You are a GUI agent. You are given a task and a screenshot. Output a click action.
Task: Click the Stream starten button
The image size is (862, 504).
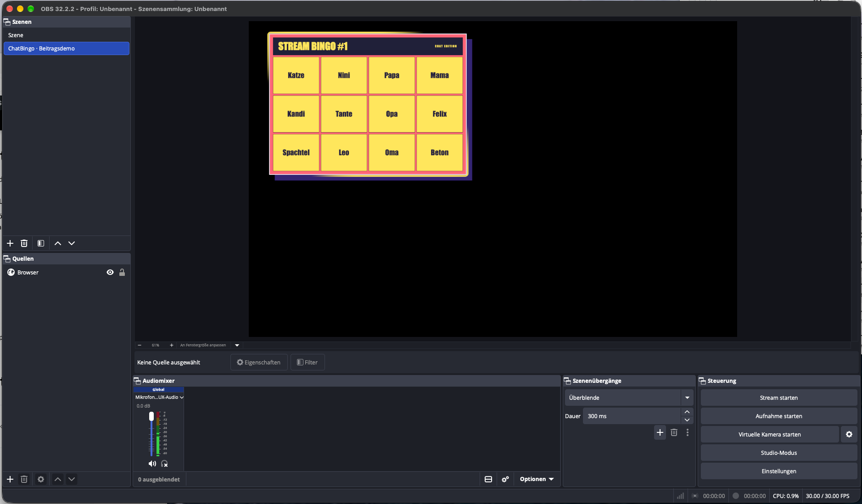click(779, 398)
